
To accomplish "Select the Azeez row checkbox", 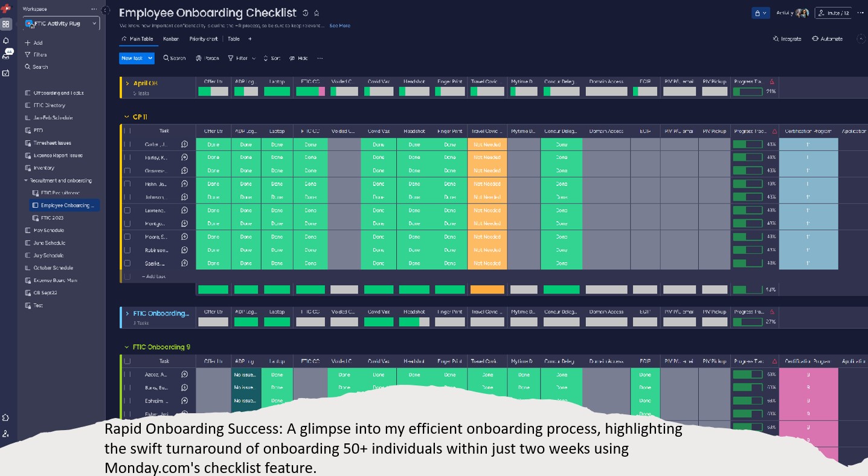I will 127,375.
